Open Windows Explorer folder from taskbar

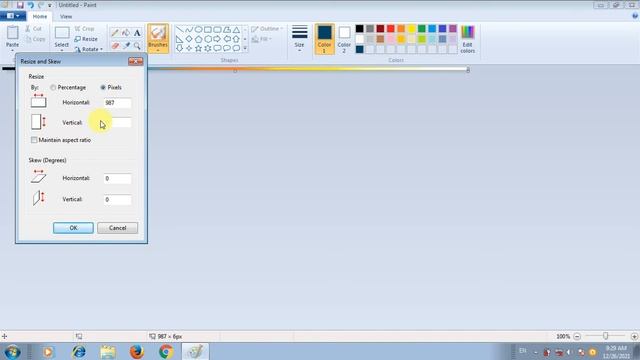pos(108,351)
